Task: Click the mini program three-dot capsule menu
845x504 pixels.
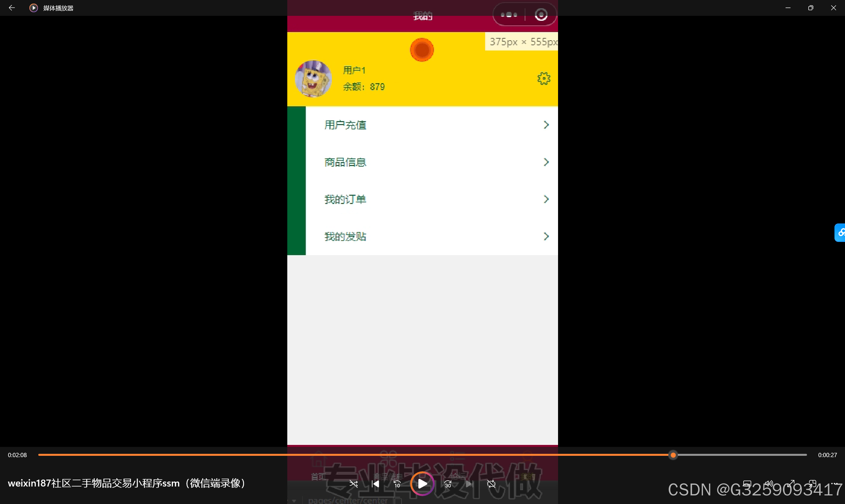Action: pyautogui.click(x=509, y=15)
